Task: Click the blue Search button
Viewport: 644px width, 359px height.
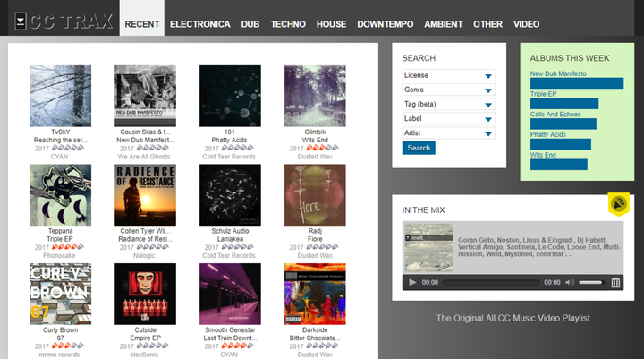Action: [x=419, y=148]
